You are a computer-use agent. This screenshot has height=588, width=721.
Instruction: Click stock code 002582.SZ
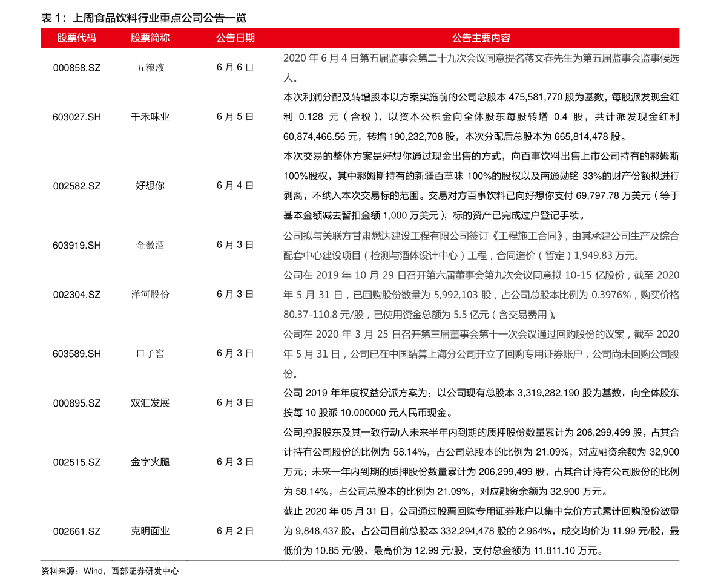(77, 186)
